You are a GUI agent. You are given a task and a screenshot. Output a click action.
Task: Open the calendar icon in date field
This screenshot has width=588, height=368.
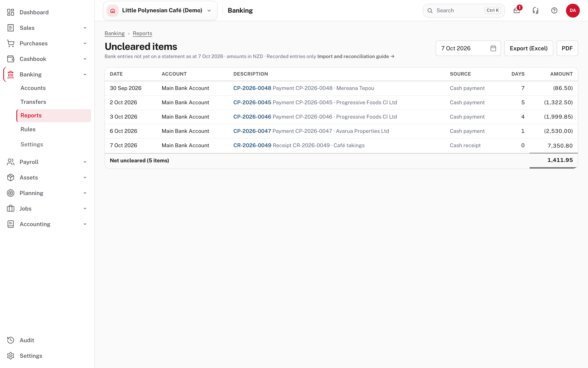coord(493,48)
